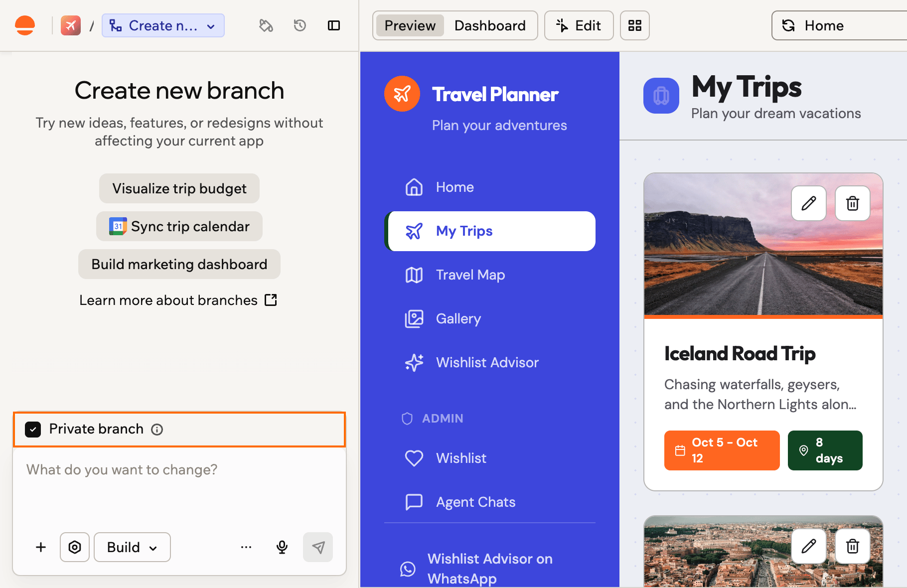
Task: Click the Travel Planner title text
Action: click(x=495, y=95)
